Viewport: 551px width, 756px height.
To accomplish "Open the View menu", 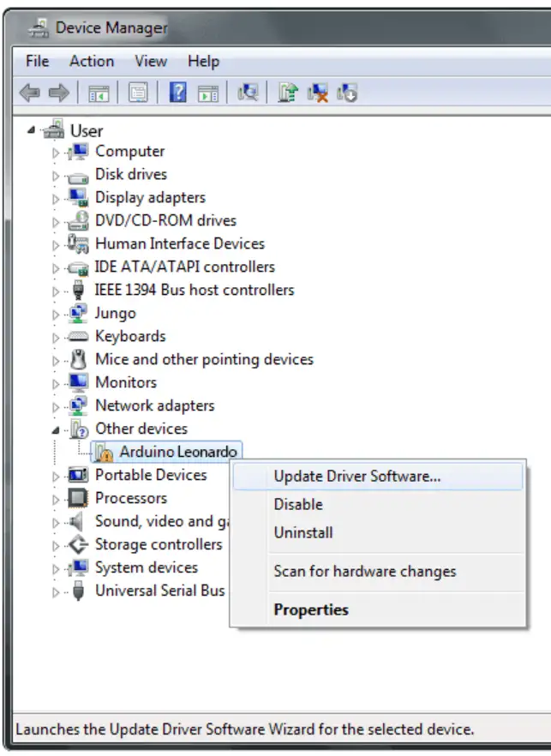I will click(151, 61).
